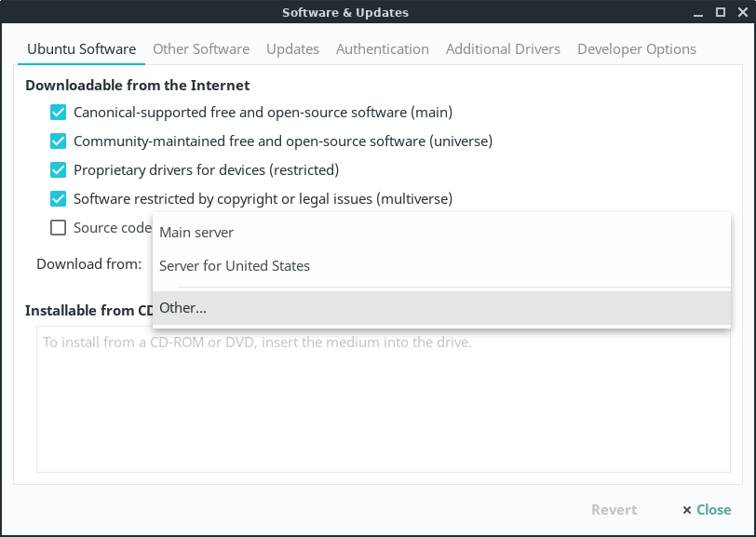Untick the multiverse restricted software checkbox
Screen dimensions: 756x537
click(x=59, y=199)
